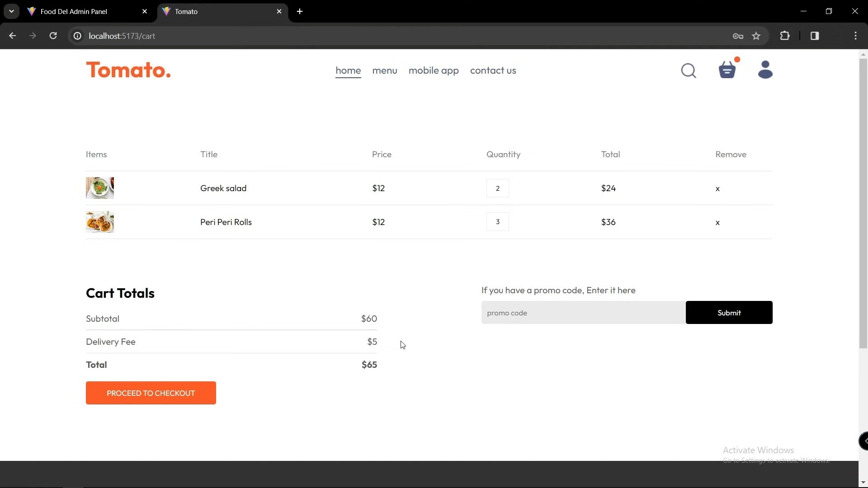Expand the tab search dropdown arrow
Viewport: 868px width, 488px height.
pyautogui.click(x=11, y=11)
